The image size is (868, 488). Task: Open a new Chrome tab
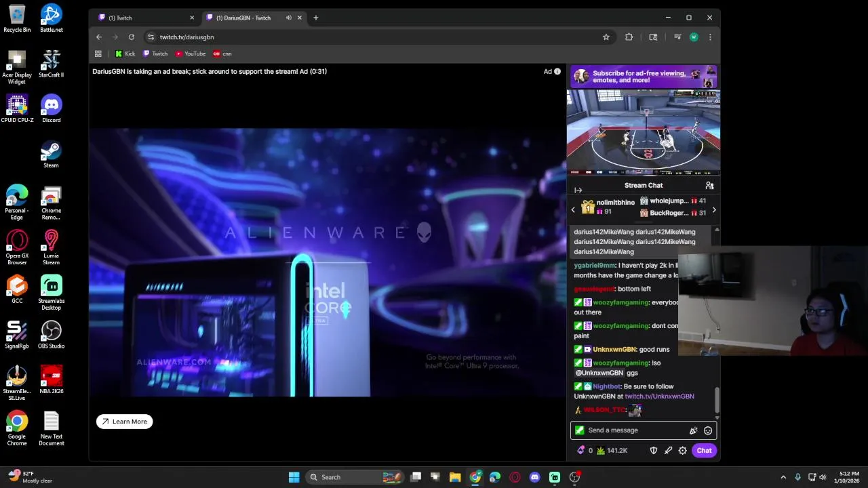[x=316, y=18]
